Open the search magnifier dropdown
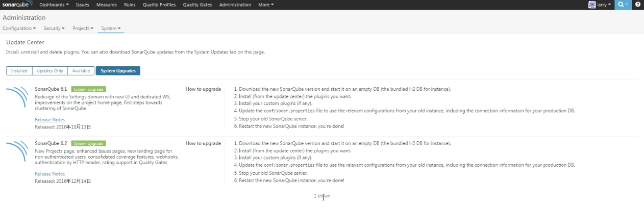Screen dimensions: 644x210 (623, 5)
